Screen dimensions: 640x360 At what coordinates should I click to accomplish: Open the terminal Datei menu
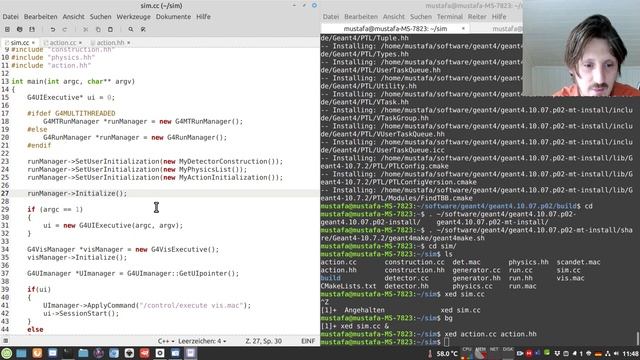[331, 17]
